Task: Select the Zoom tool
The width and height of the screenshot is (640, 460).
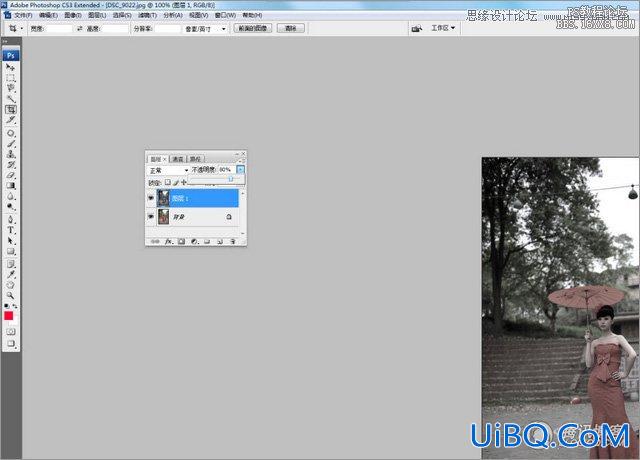Action: pyautogui.click(x=10, y=295)
